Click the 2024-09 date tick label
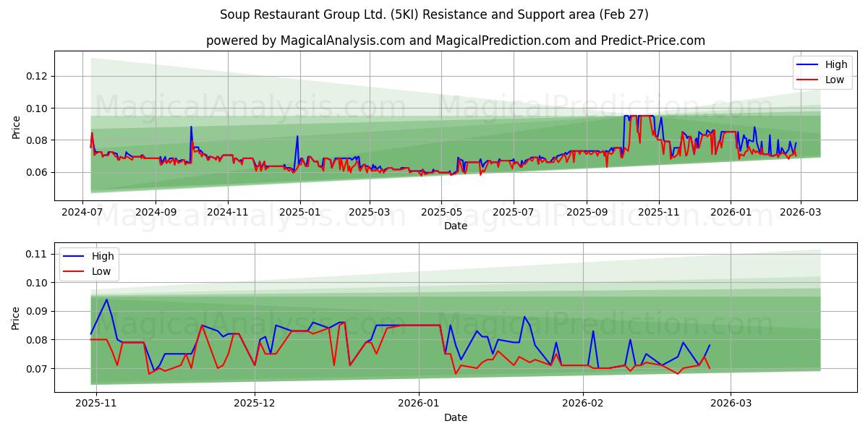This screenshot has height=434, width=868. [156, 213]
